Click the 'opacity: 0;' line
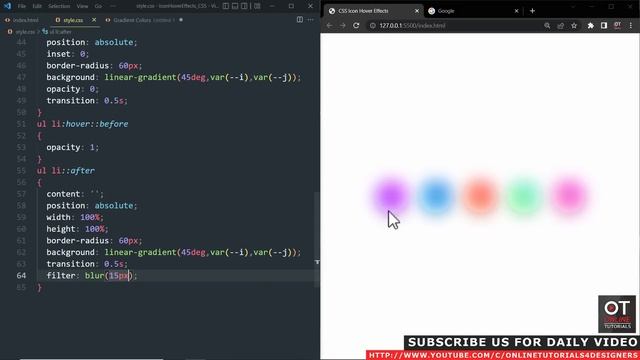 [73, 89]
